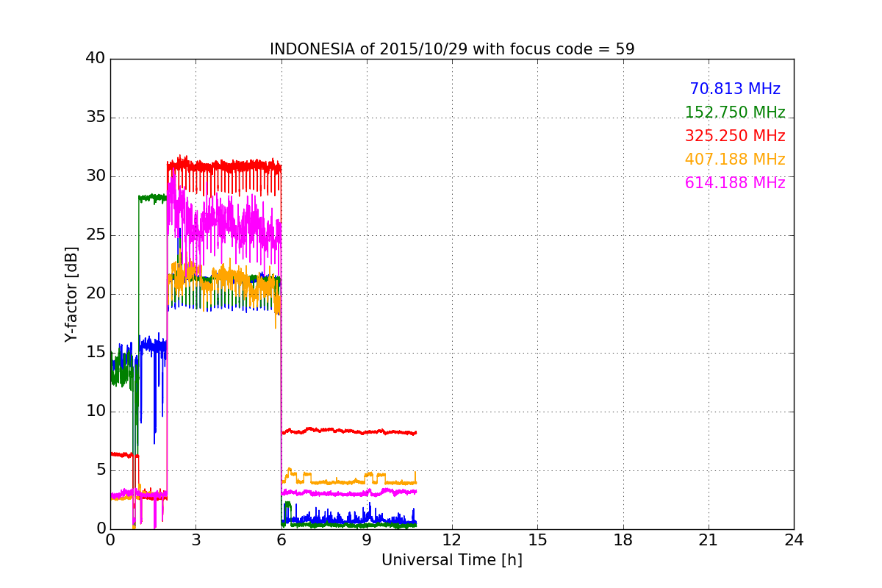
Task: Click the Y-factor [dB] axis label
Action: click(x=71, y=294)
